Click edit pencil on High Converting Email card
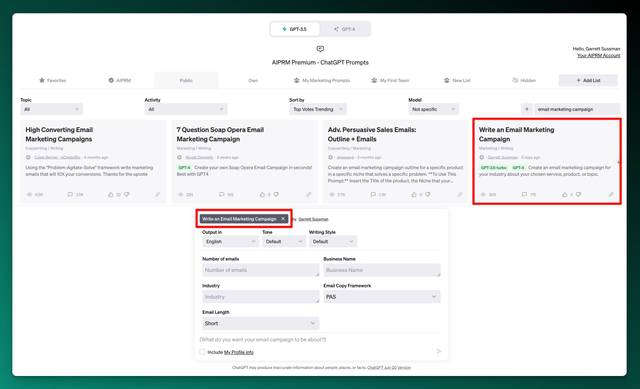 pos(158,195)
